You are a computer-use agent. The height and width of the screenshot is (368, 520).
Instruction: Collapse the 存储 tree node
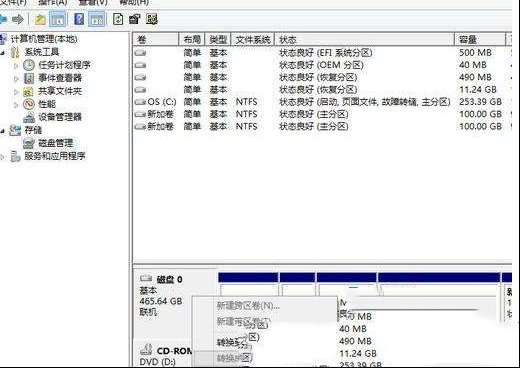point(3,131)
